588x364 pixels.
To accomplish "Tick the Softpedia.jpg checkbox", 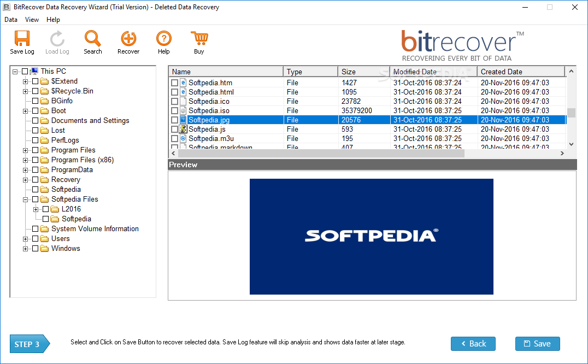I will coord(174,120).
